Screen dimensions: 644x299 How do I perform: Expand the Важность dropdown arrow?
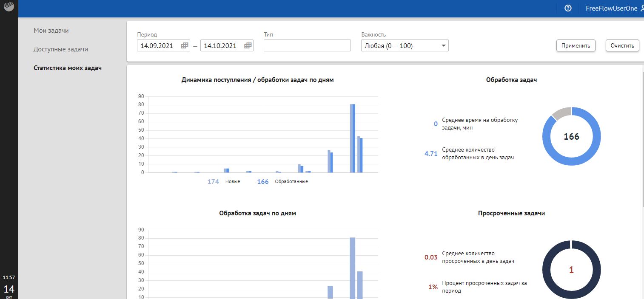click(443, 46)
